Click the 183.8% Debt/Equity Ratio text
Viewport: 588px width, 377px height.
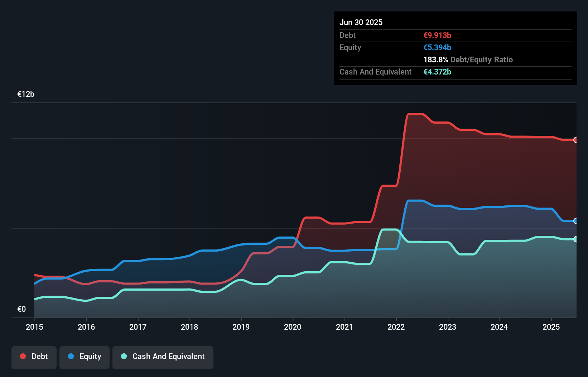click(435, 59)
